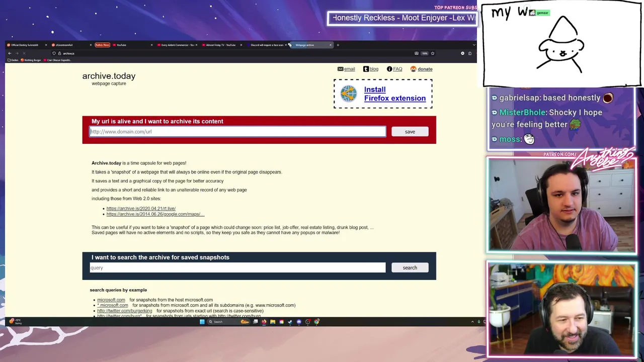Screen dimensions: 644x362
Task: Switch to Official Destiny Subreddit tab
Action: 28,45
